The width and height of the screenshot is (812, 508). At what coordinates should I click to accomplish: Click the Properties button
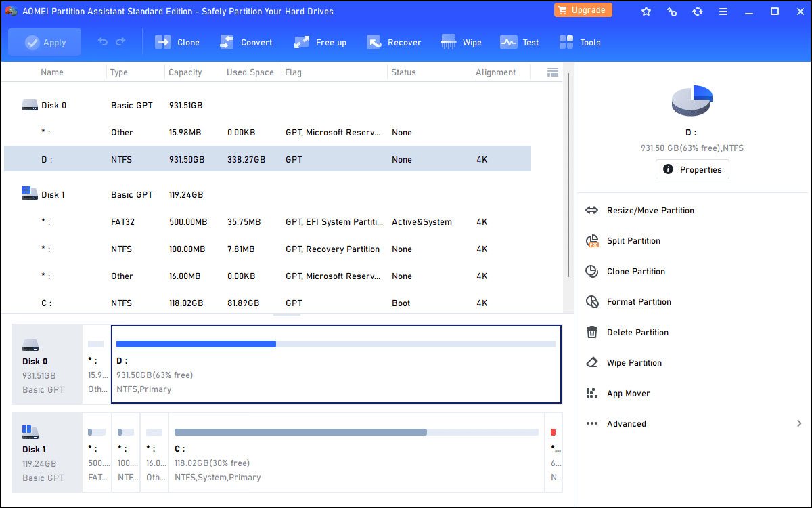tap(692, 169)
